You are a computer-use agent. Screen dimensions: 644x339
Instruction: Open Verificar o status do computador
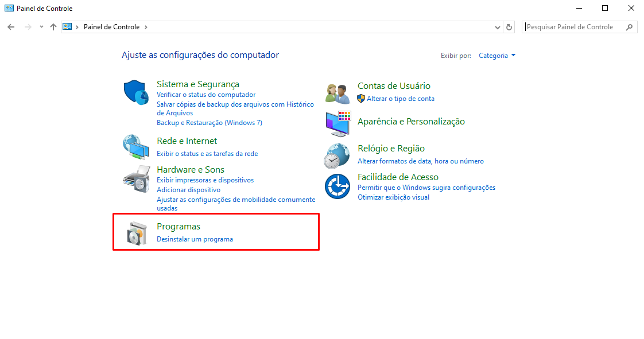point(206,95)
